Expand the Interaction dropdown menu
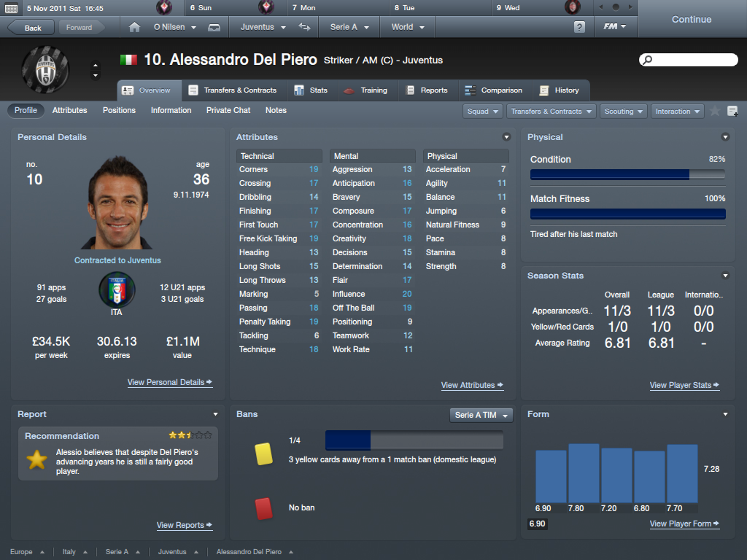 click(677, 111)
